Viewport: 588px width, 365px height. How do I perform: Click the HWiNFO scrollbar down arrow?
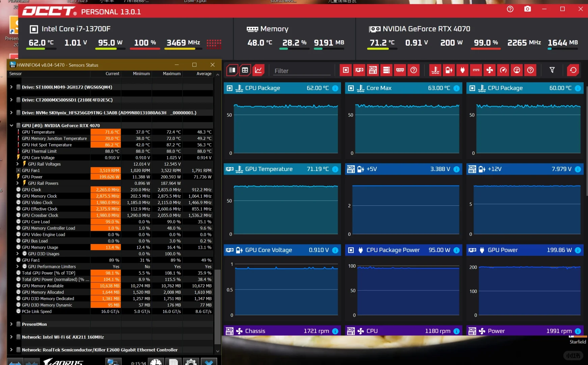(x=218, y=351)
